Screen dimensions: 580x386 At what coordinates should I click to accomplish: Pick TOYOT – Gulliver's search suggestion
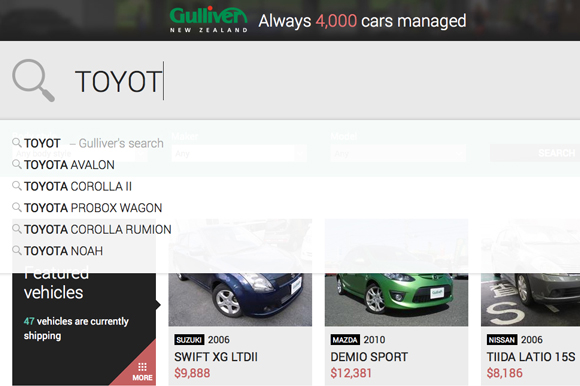pyautogui.click(x=94, y=143)
